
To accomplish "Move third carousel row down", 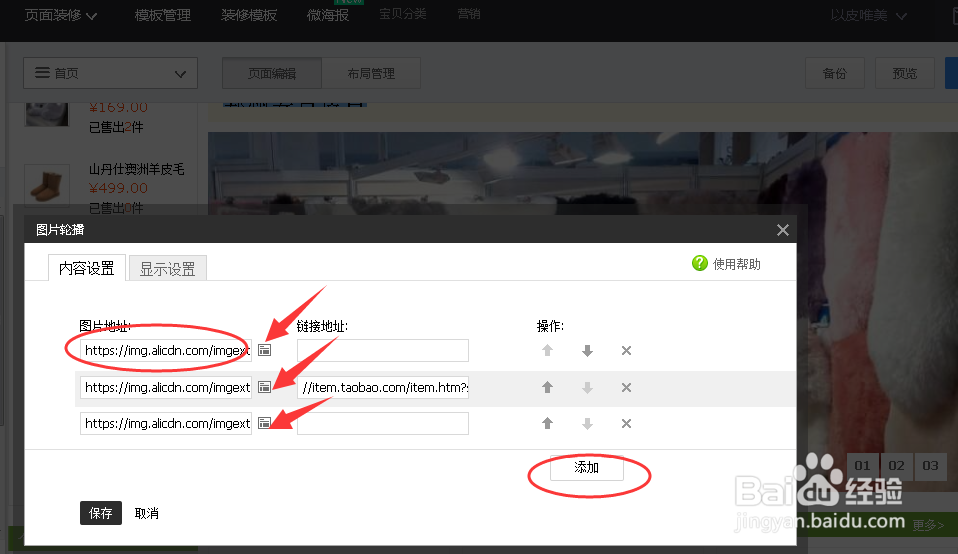I will click(x=587, y=423).
